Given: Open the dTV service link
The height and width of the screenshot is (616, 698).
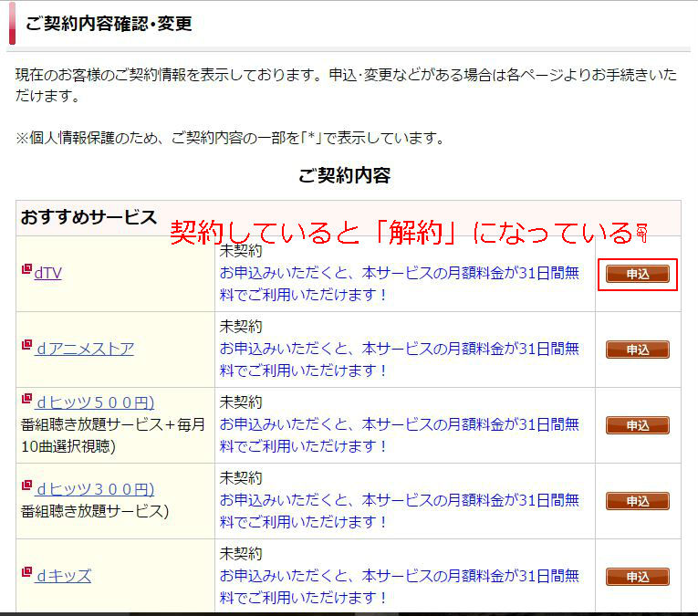Looking at the screenshot, I should tap(47, 273).
